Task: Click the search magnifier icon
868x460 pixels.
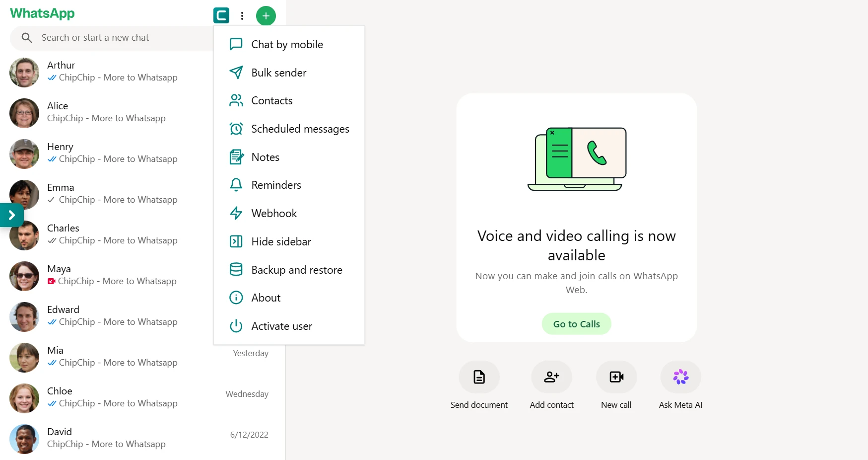Action: click(27, 38)
